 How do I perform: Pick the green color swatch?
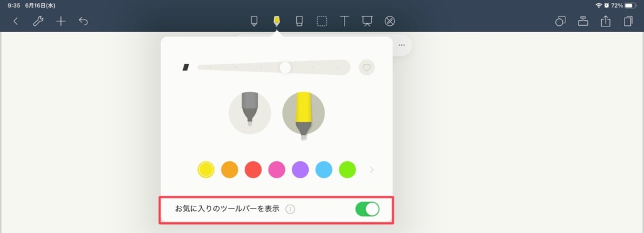pos(347,170)
